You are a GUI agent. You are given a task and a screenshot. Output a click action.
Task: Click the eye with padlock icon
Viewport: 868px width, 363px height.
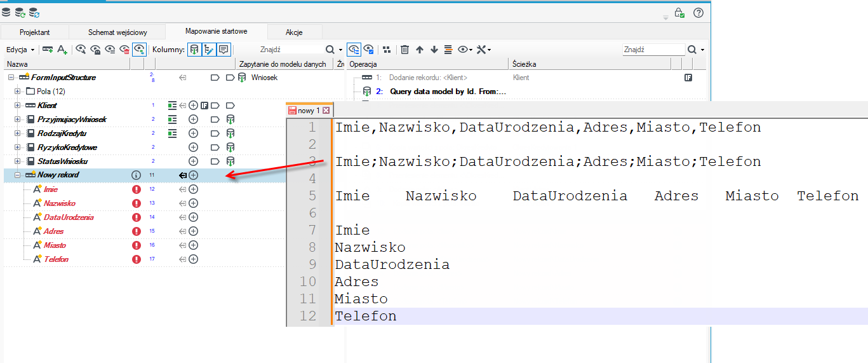96,49
